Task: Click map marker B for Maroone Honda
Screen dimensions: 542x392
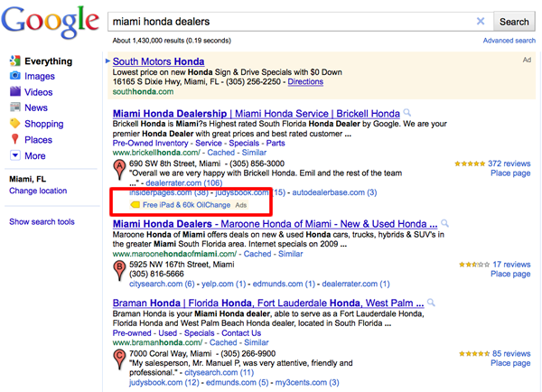Action: (119, 270)
